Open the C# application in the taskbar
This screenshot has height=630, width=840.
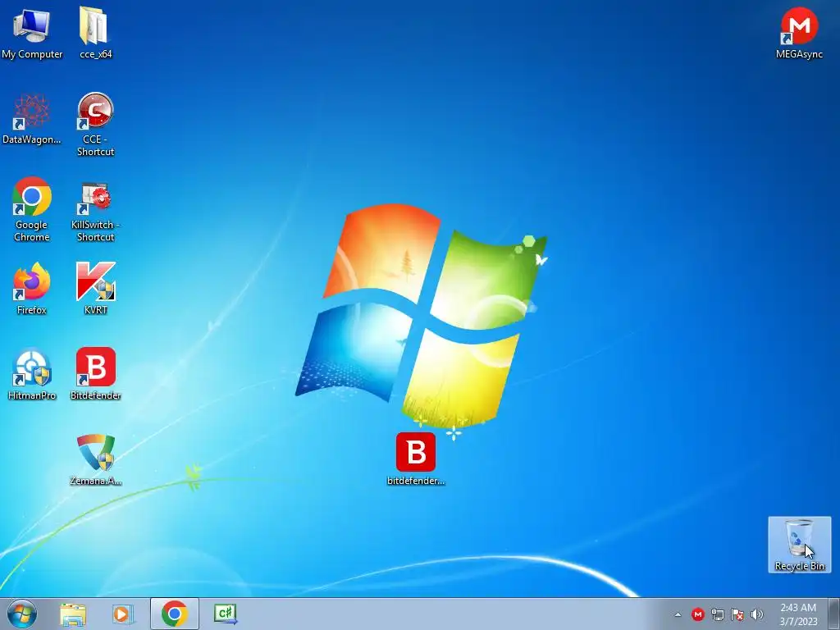pyautogui.click(x=226, y=614)
